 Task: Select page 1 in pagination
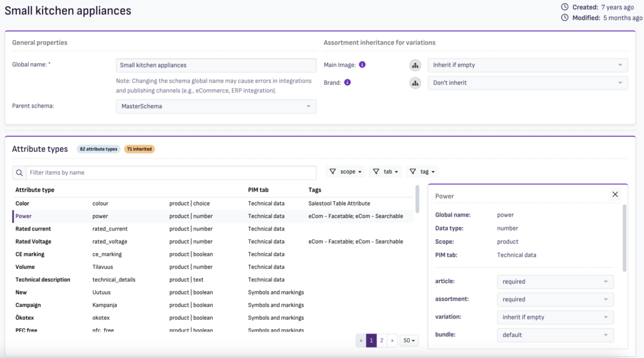click(371, 341)
